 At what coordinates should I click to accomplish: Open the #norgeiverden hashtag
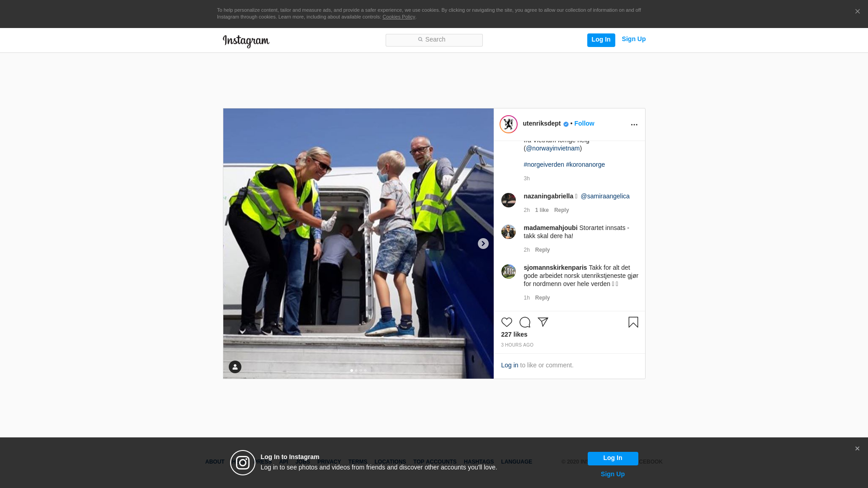point(544,164)
